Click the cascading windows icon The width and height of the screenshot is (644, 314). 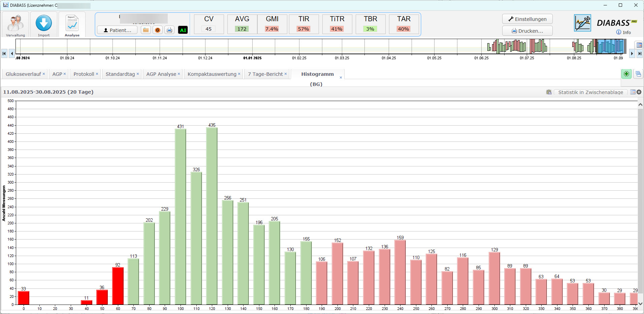click(x=638, y=74)
